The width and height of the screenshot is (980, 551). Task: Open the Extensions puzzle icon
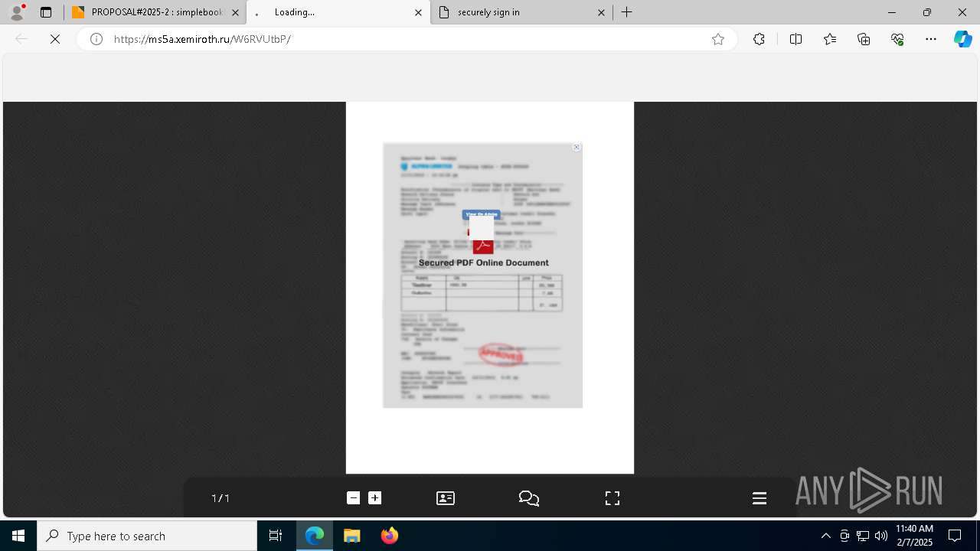coord(759,39)
